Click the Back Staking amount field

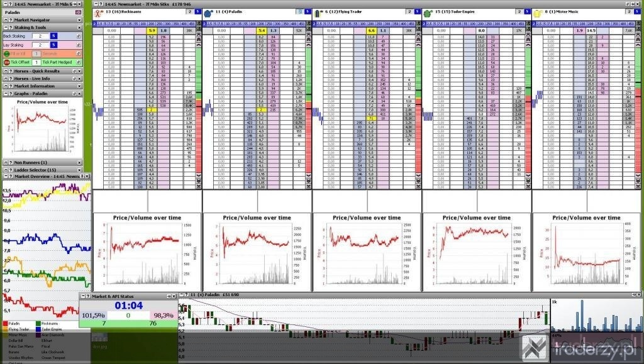click(x=40, y=36)
